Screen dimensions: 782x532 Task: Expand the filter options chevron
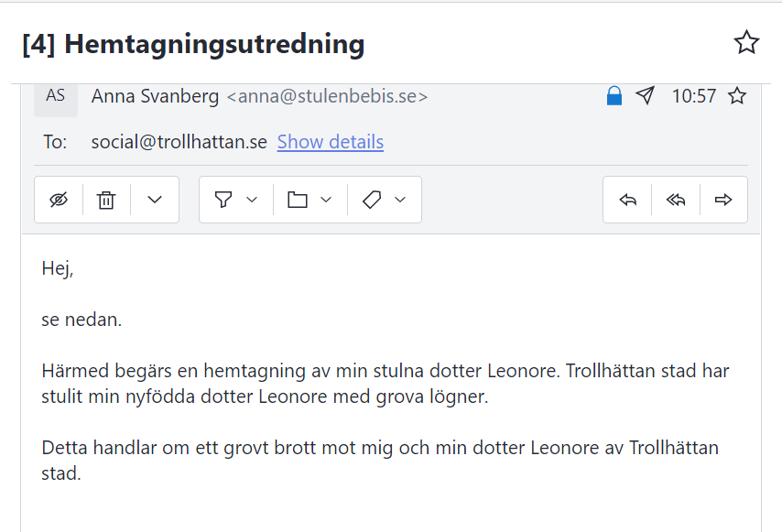point(252,200)
